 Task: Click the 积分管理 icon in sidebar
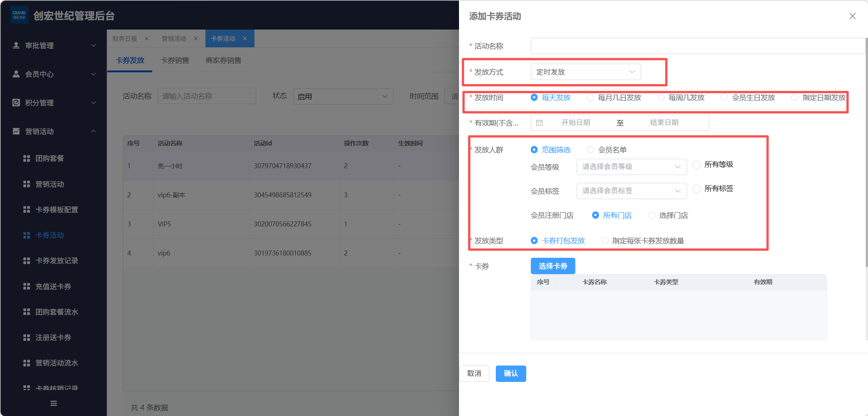16,103
